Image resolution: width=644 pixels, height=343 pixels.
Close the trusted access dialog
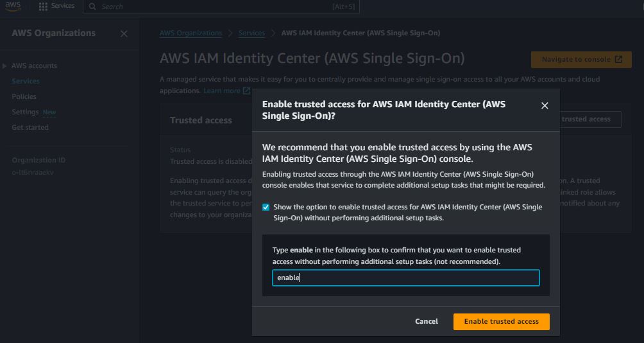[545, 105]
